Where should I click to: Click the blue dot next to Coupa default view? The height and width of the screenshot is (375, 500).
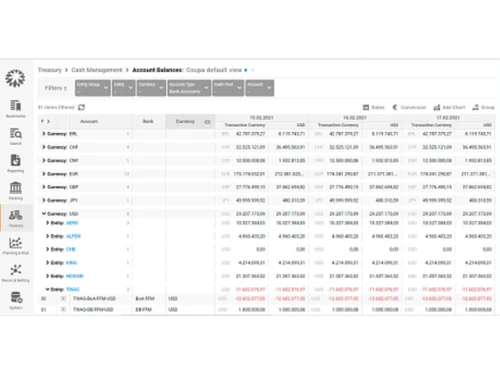click(246, 70)
